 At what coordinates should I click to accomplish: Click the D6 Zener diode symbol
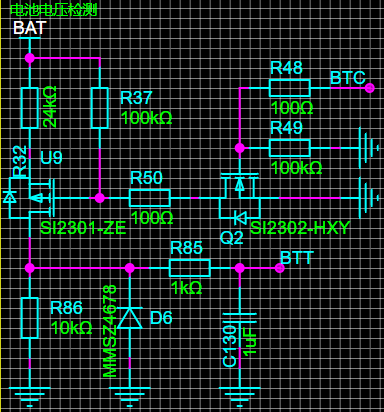[130, 318]
